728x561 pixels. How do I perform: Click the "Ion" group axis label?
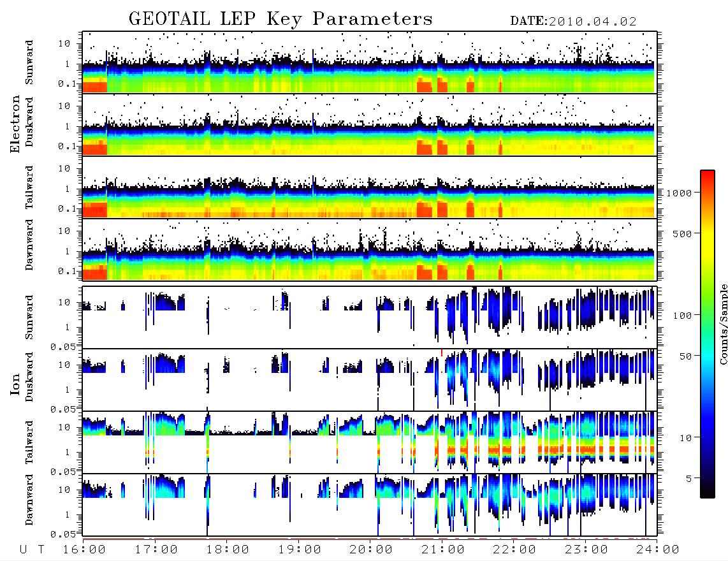click(x=15, y=385)
